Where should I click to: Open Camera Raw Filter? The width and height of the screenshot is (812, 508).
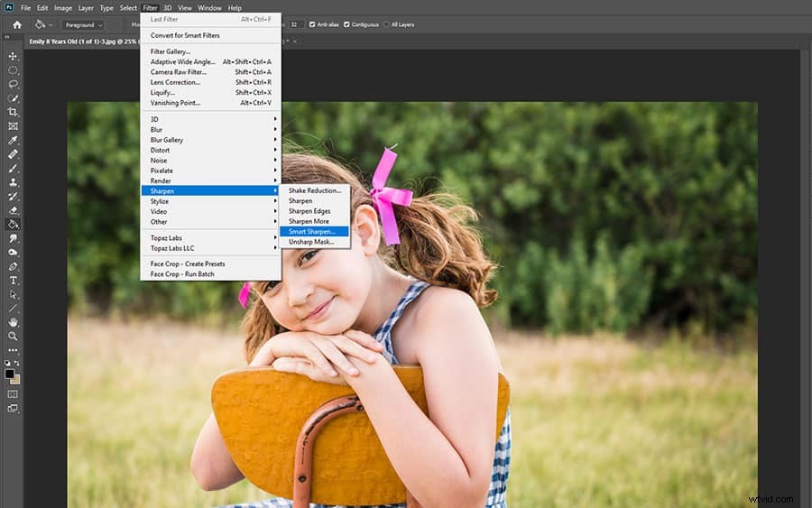click(211, 72)
